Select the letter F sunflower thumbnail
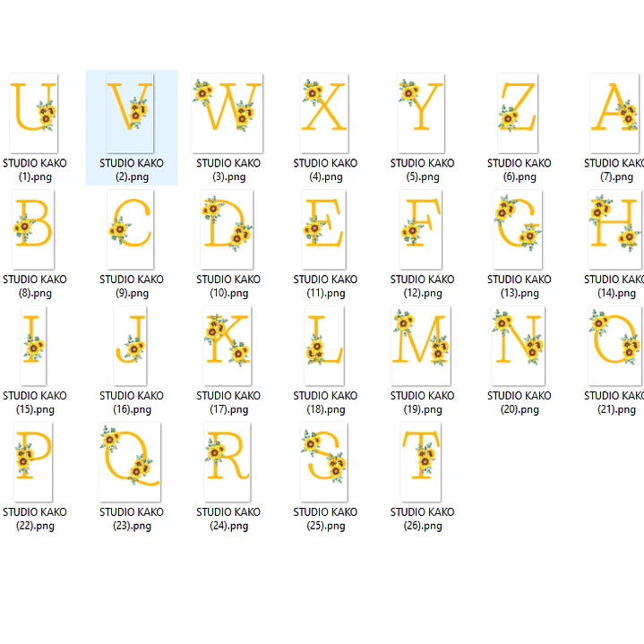The width and height of the screenshot is (644, 644). [x=421, y=229]
